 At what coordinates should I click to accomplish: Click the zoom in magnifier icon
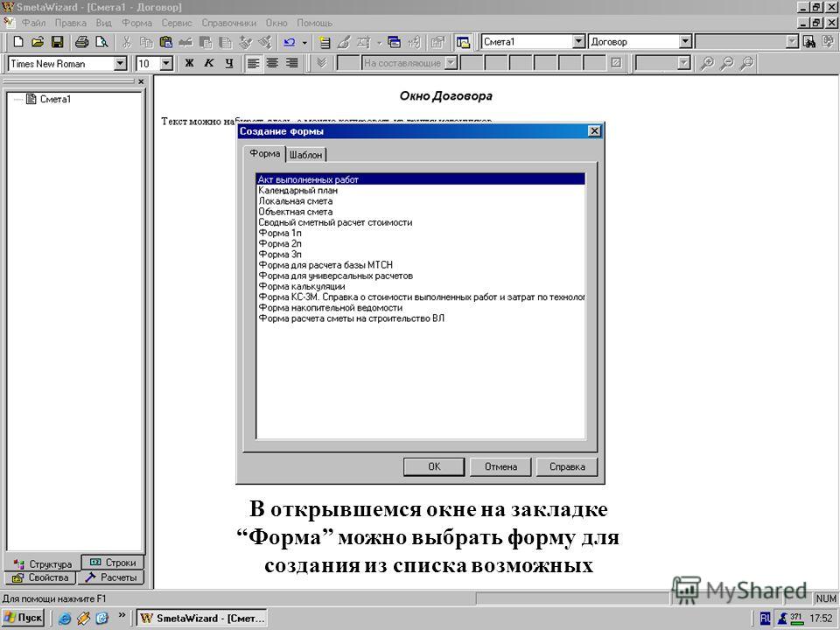tap(707, 63)
